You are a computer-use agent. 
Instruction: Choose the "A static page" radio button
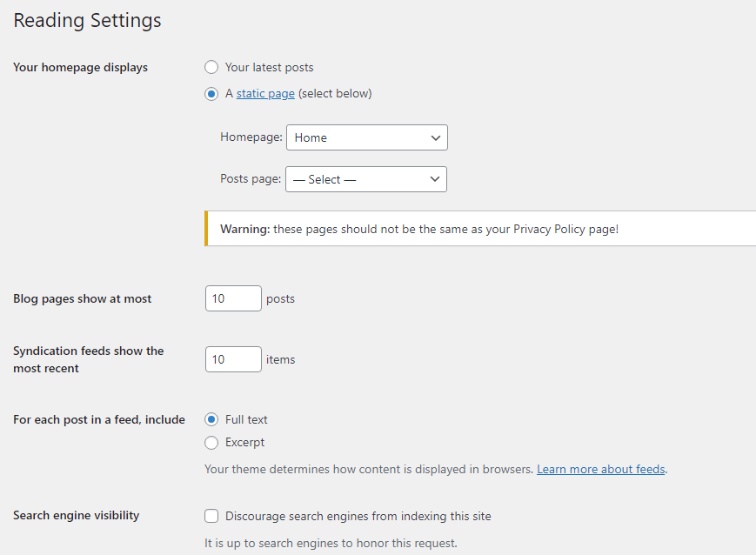(x=211, y=94)
